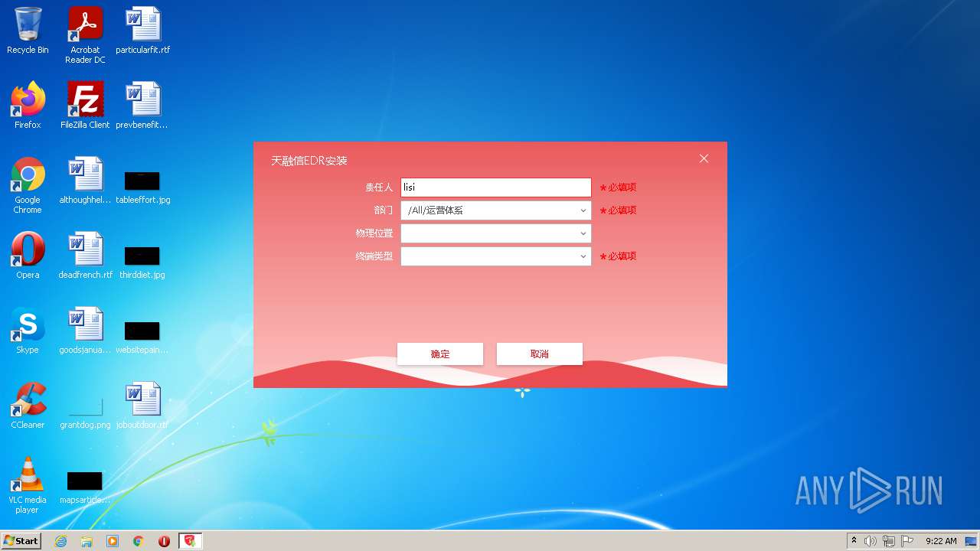
Task: Open Action Center flag icon
Action: pyautogui.click(x=907, y=541)
